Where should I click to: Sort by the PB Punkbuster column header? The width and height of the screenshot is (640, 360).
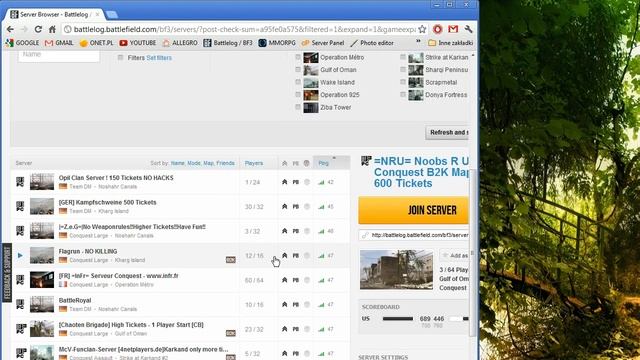pyautogui.click(x=296, y=163)
